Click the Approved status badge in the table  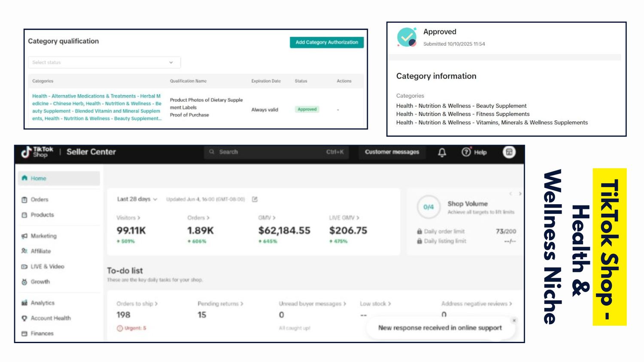point(307,109)
